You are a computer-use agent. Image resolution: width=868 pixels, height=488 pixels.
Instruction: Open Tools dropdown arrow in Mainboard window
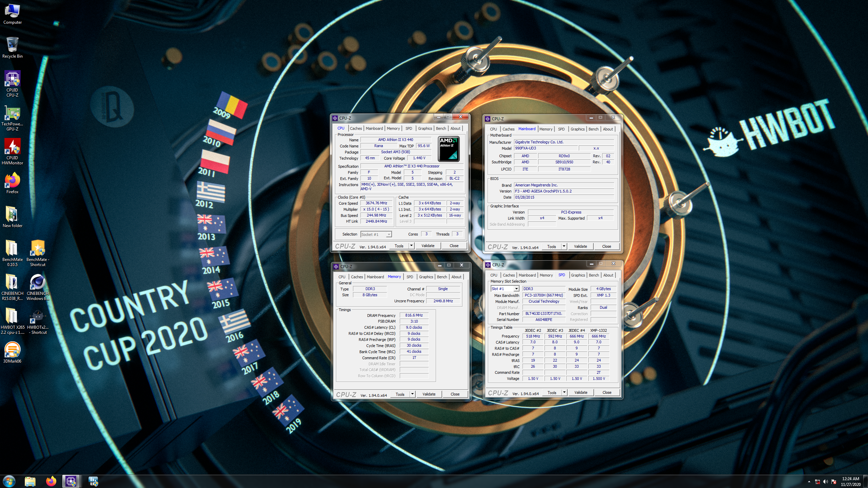(564, 246)
